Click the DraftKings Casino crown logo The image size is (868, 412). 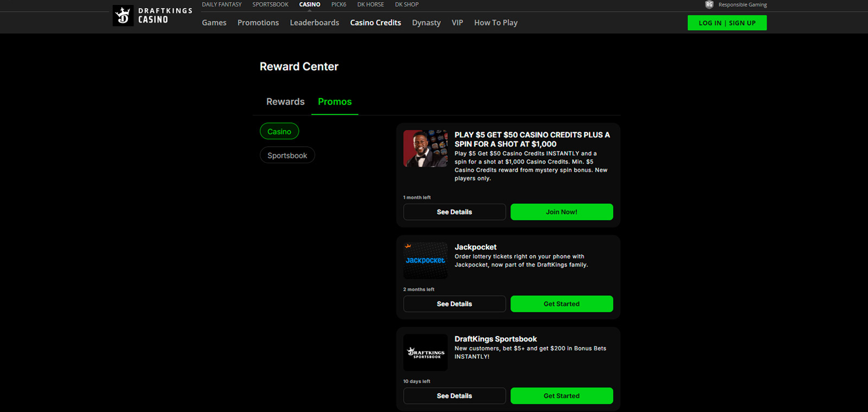123,16
